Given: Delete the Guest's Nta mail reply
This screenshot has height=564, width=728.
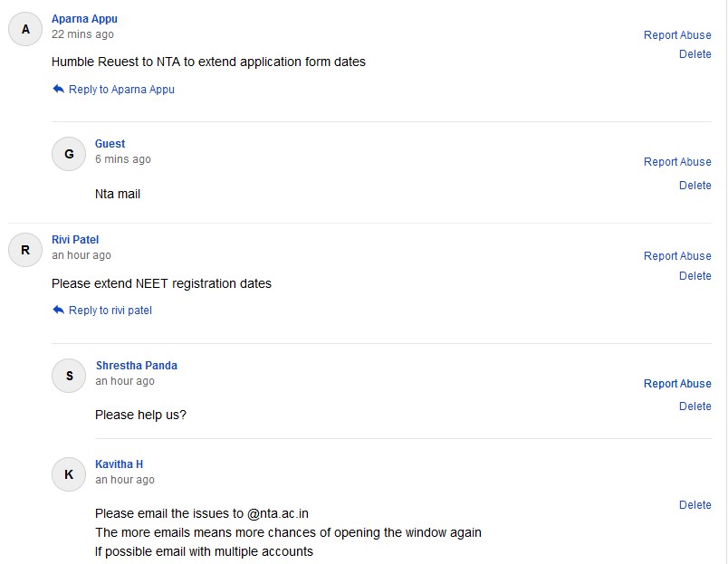Looking at the screenshot, I should [694, 186].
